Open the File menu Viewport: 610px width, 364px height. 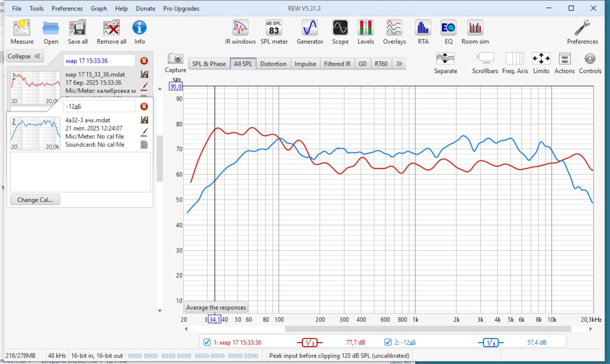(17, 8)
